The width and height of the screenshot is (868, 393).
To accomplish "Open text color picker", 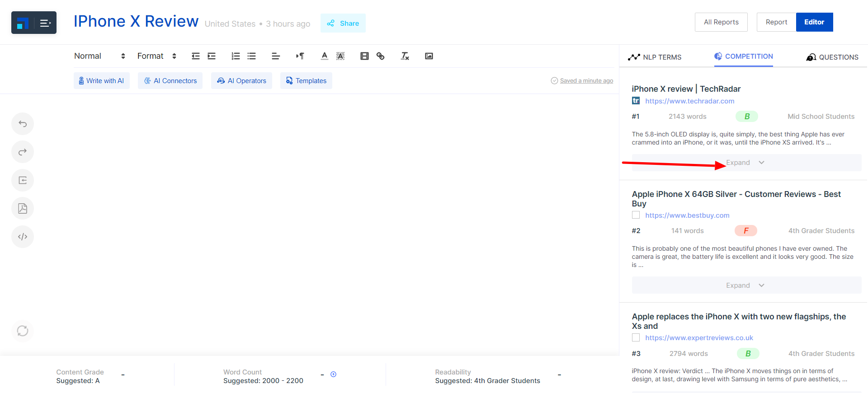I will click(x=325, y=56).
